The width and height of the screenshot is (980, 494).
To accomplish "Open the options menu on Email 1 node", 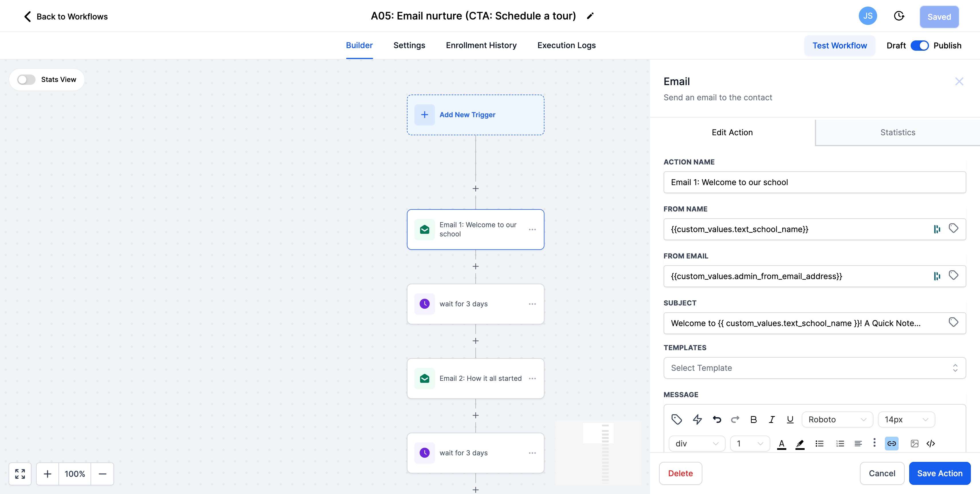I will [x=532, y=229].
